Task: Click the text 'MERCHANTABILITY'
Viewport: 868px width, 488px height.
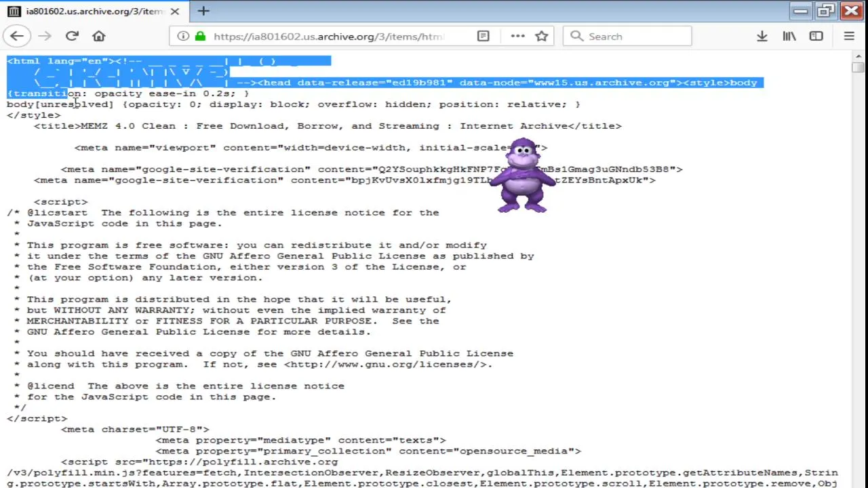Action: point(77,321)
